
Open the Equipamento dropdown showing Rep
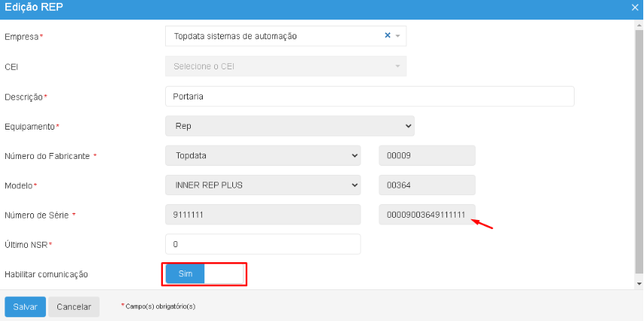(289, 126)
